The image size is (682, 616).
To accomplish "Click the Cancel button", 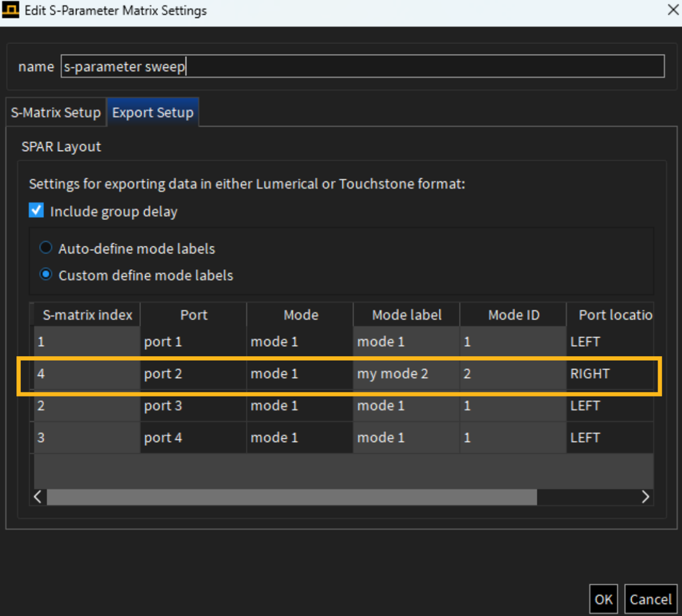I will [650, 599].
